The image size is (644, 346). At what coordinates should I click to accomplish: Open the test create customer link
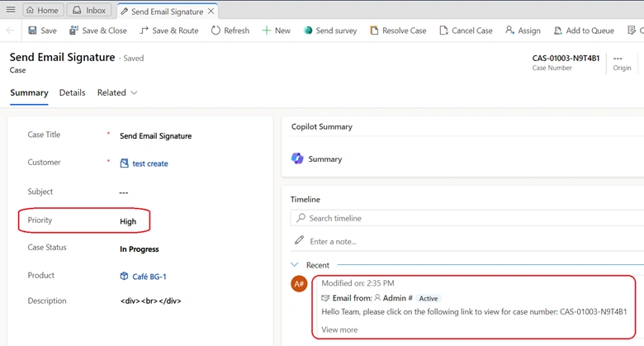(150, 164)
